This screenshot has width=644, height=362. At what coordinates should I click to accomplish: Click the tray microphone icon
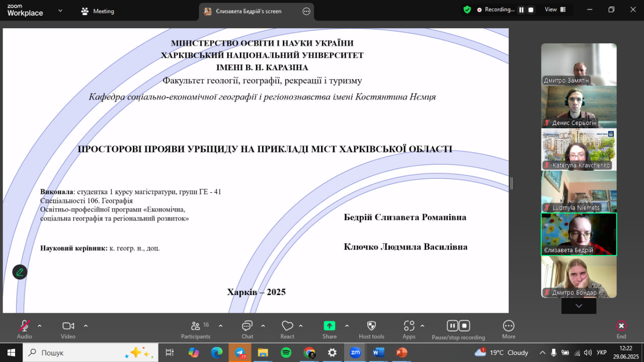point(553,352)
